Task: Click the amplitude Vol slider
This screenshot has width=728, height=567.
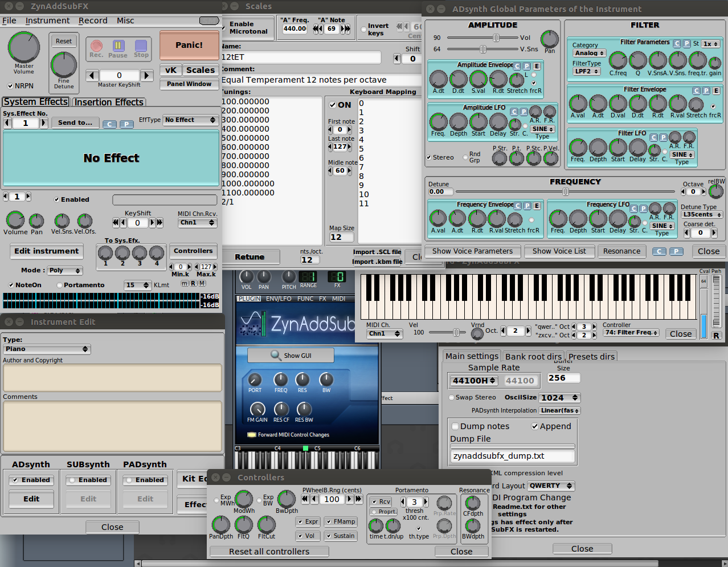Action: 496,38
